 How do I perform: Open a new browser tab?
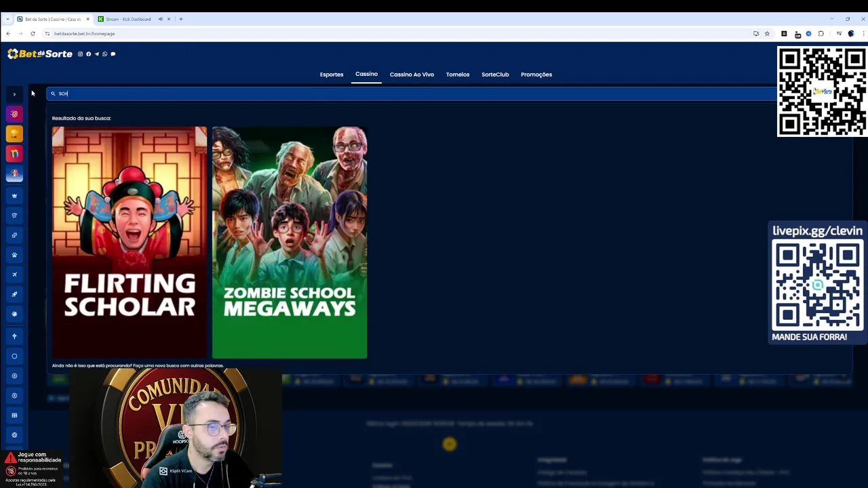coord(181,19)
